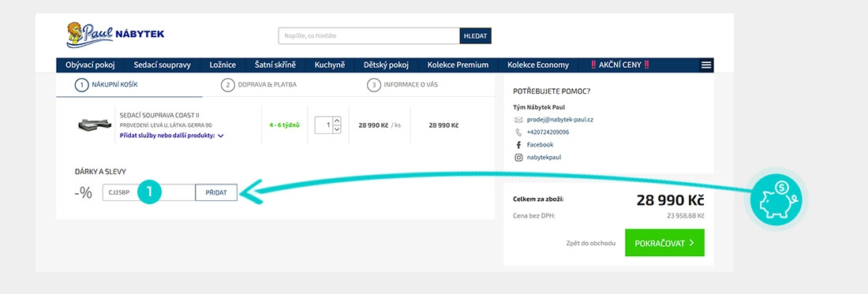The image size is (868, 294).
Task: Open the Dětský pokoj category
Action: tap(386, 65)
